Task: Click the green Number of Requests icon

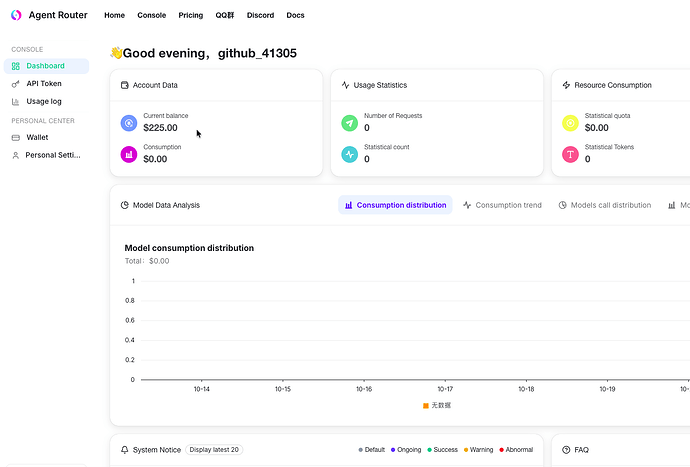Action: [350, 123]
